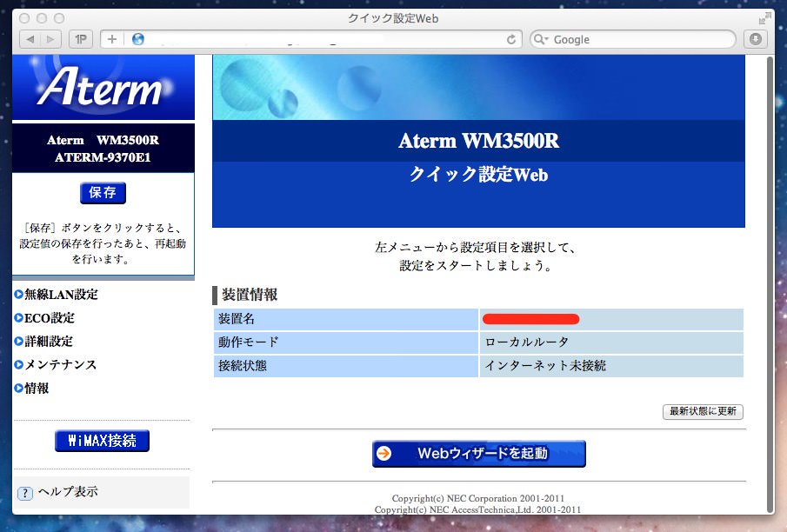
Task: Reload the page with the refresh icon
Action: [511, 39]
